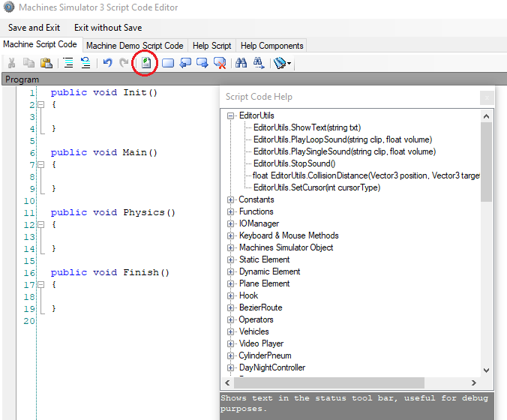Image resolution: width=507 pixels, height=420 pixels.
Task: Click the 'public void Init()' code line
Action: (x=103, y=92)
